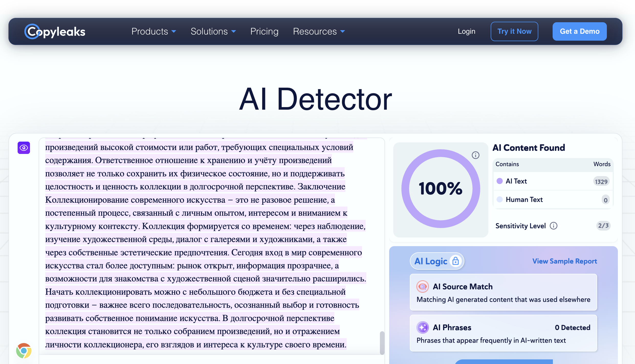Click the AI Source Match icon
The image size is (635, 364).
(422, 287)
